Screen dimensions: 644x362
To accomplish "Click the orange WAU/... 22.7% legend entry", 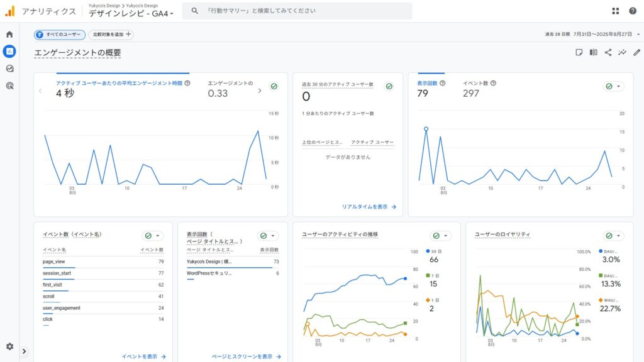I will click(609, 305).
